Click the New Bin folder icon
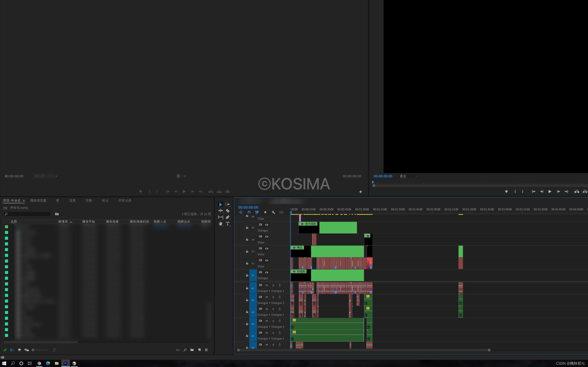This screenshot has width=588, height=367. click(x=192, y=350)
